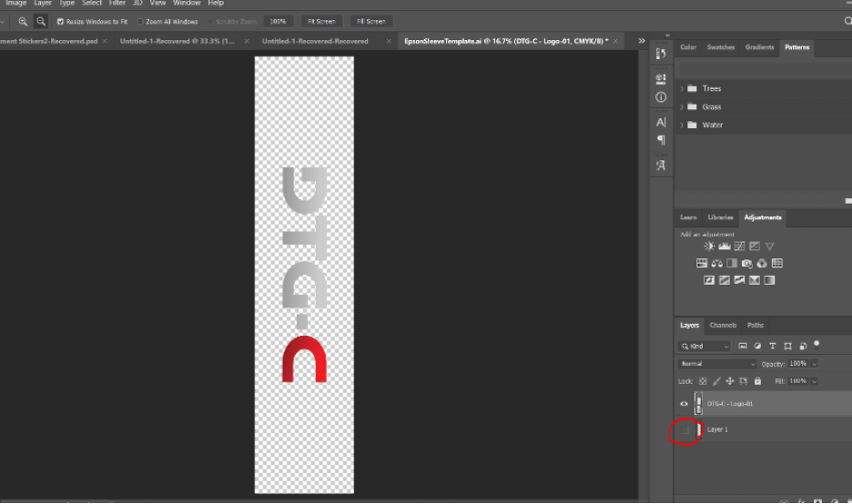Click the 100% zoom button

coord(278,22)
